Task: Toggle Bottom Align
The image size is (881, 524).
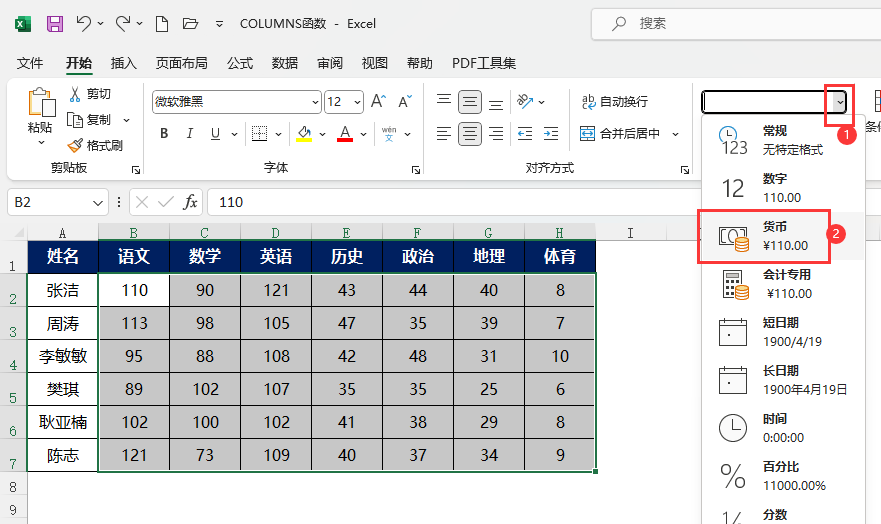Action: [496, 102]
